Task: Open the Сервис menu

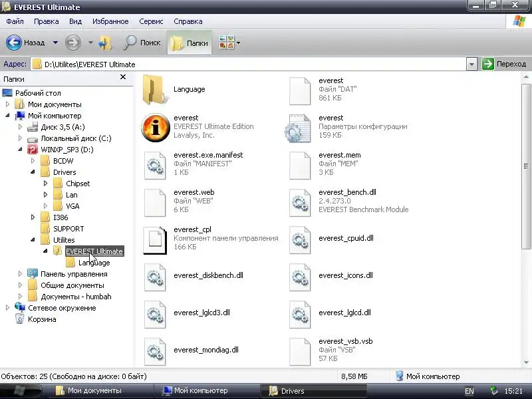Action: tap(151, 21)
